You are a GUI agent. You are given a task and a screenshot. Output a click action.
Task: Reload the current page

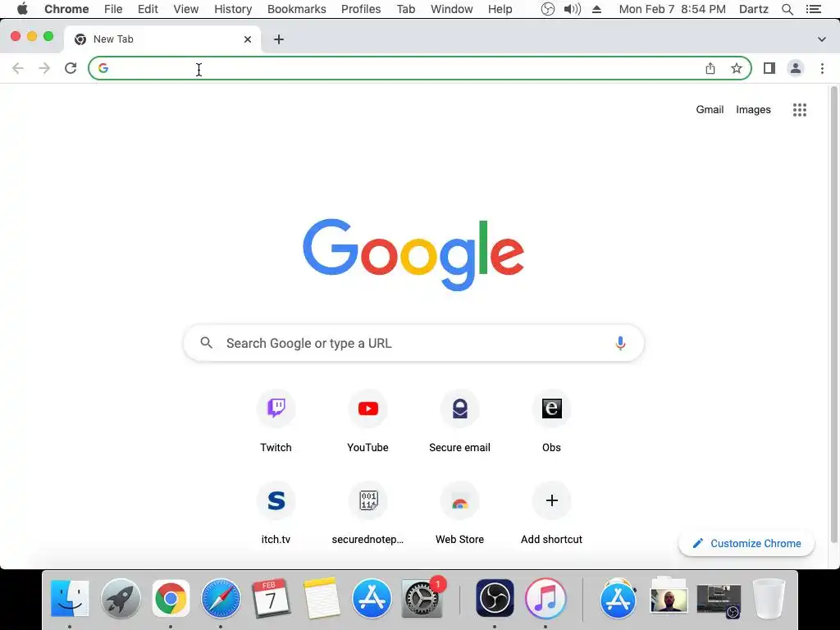click(x=71, y=68)
